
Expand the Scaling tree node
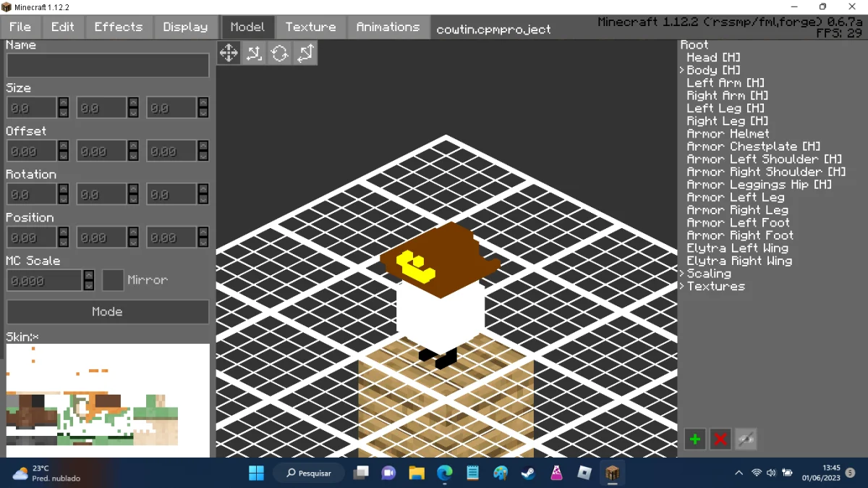pyautogui.click(x=682, y=274)
